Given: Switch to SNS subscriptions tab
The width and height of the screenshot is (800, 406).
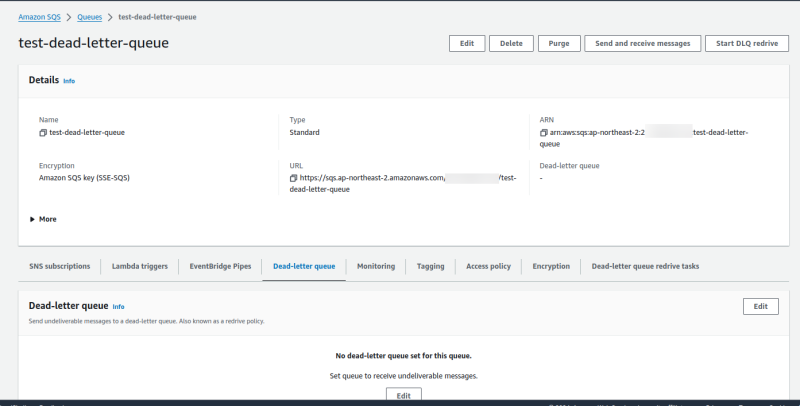Looking at the screenshot, I should click(x=61, y=266).
